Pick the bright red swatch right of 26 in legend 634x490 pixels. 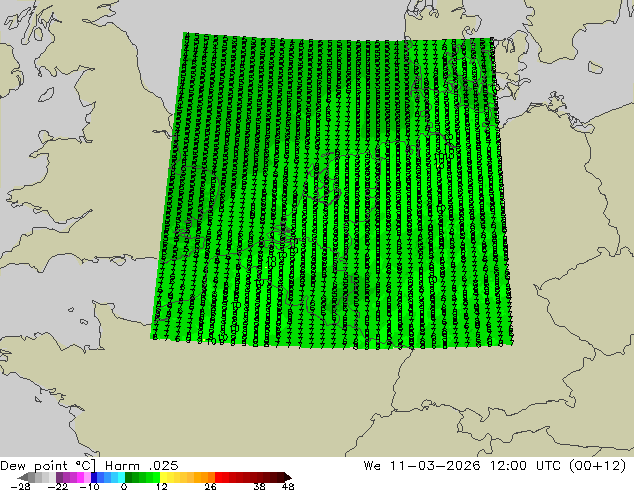coord(218,477)
